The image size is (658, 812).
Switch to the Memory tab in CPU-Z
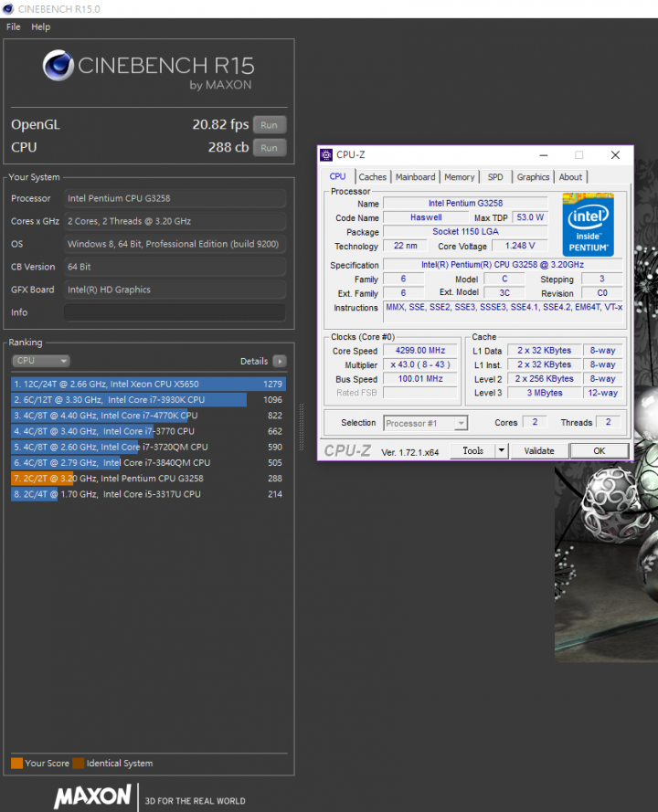point(459,177)
